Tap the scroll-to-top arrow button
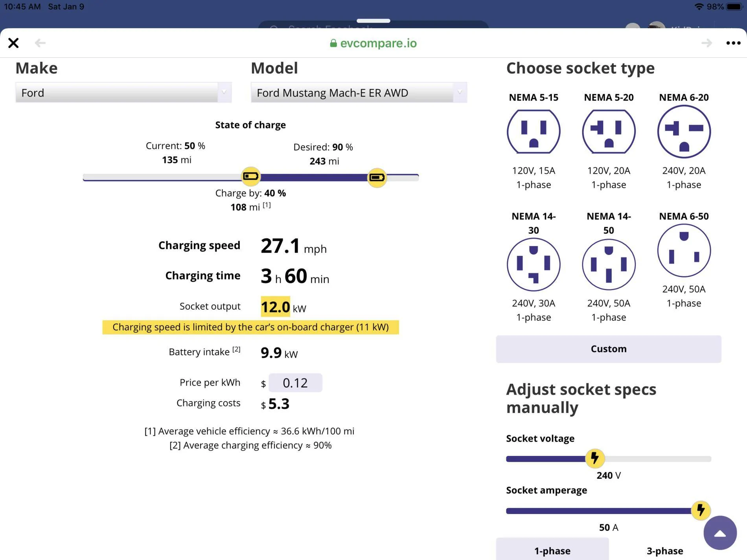The height and width of the screenshot is (560, 747). [x=720, y=533]
